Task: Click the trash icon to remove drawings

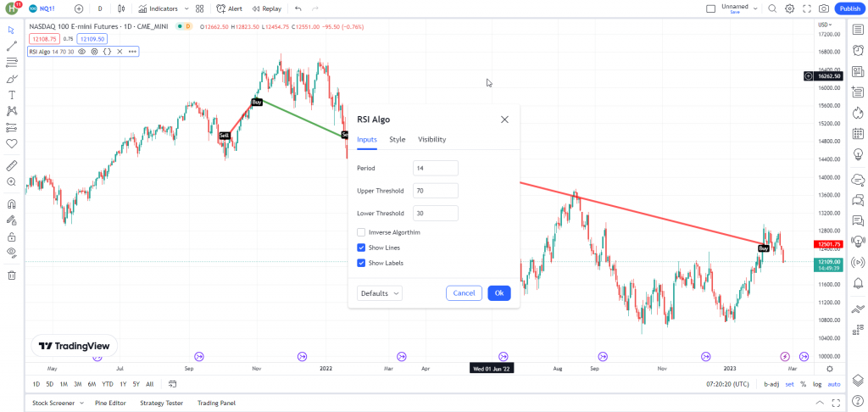Action: [12, 275]
